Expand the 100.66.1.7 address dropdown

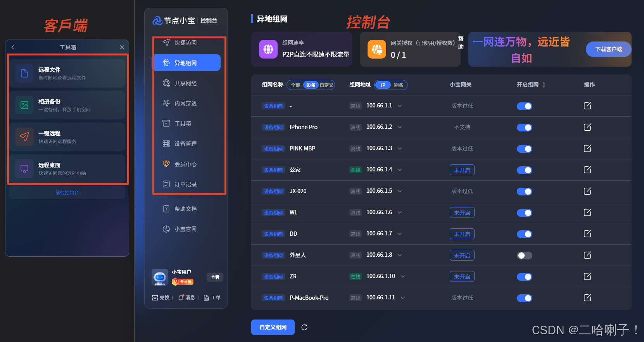pos(400,234)
